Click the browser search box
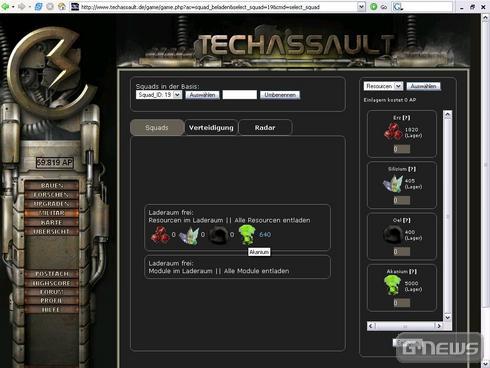This screenshot has width=490, height=368. click(x=427, y=7)
